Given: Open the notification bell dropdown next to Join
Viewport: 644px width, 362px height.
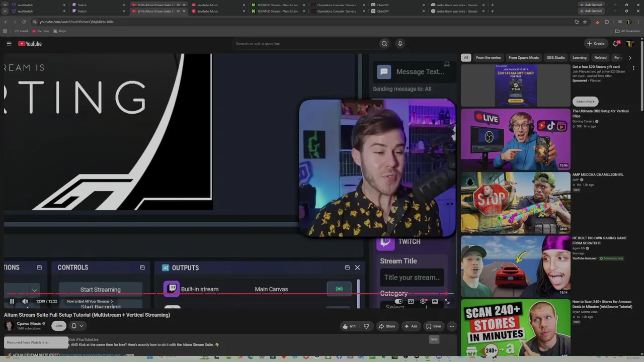Looking at the screenshot, I should pos(77,326).
